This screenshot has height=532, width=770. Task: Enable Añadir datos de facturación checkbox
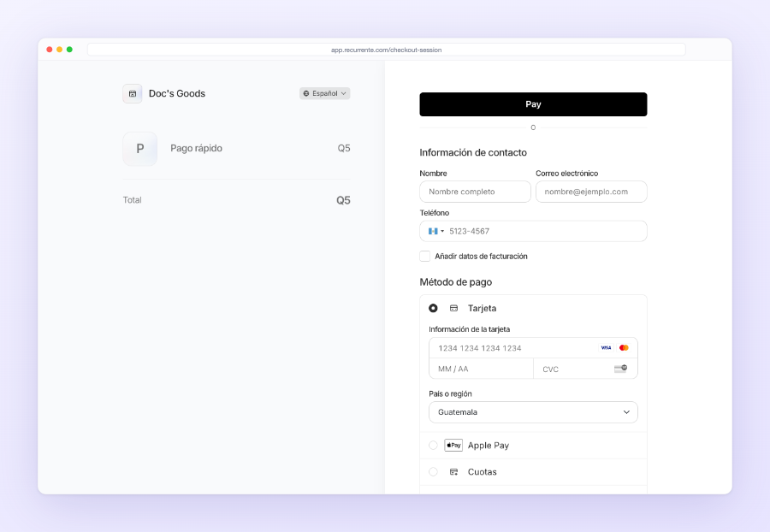pyautogui.click(x=424, y=257)
